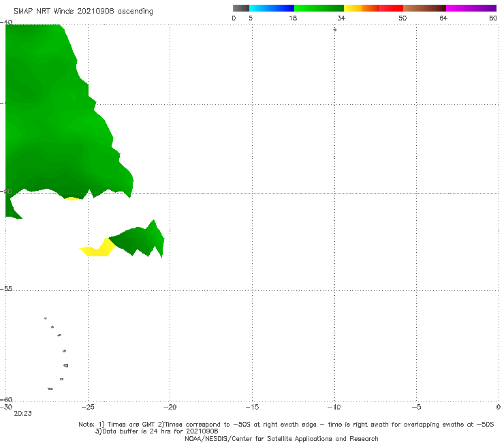The width and height of the screenshot is (504, 443).
Task: Click the gray 0-5 segment of color bar
Action: tap(240, 8)
